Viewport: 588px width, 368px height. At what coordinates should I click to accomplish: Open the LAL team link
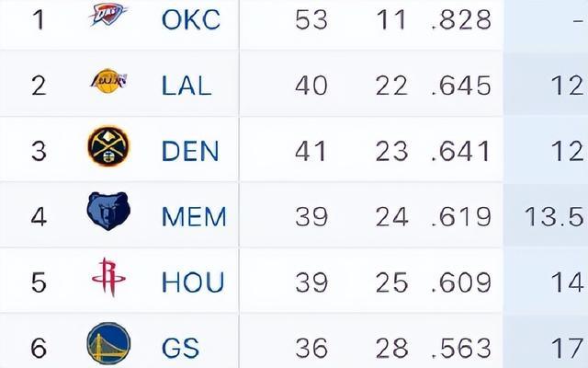(187, 86)
